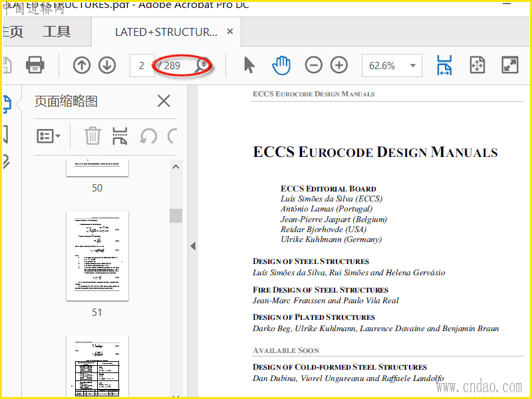This screenshot has height=399, width=532.
Task: Open page thumbnails sidebar icon
Action: (x=7, y=104)
